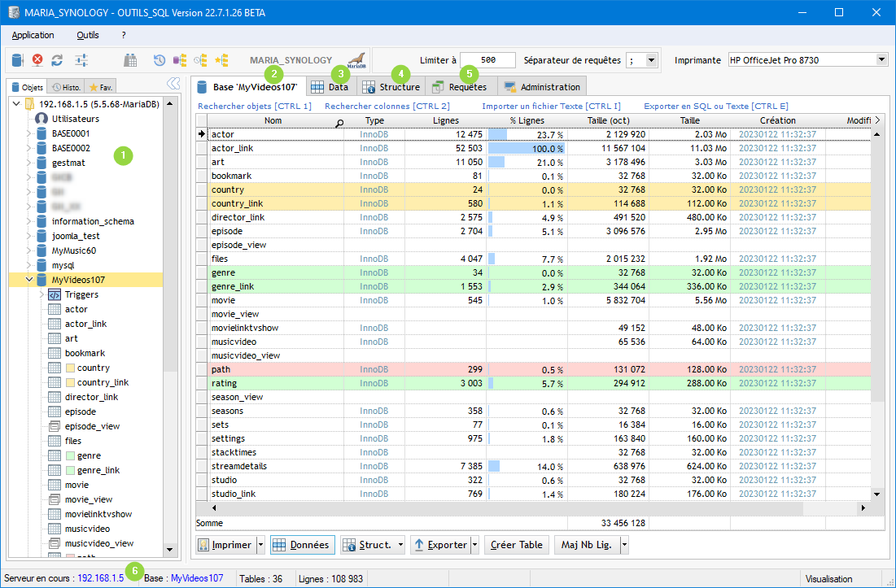
Task: Click the Données button
Action: (x=303, y=545)
